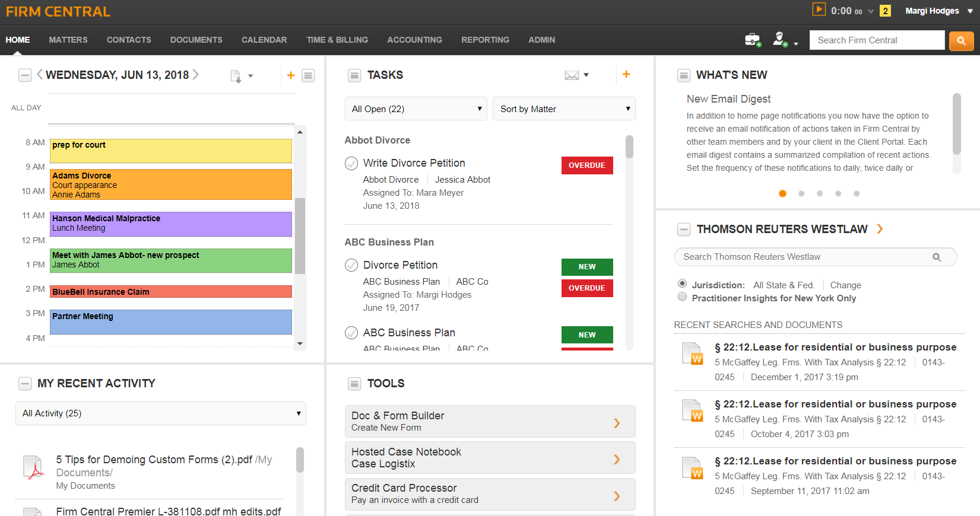Add a new calendar event

coord(291,75)
